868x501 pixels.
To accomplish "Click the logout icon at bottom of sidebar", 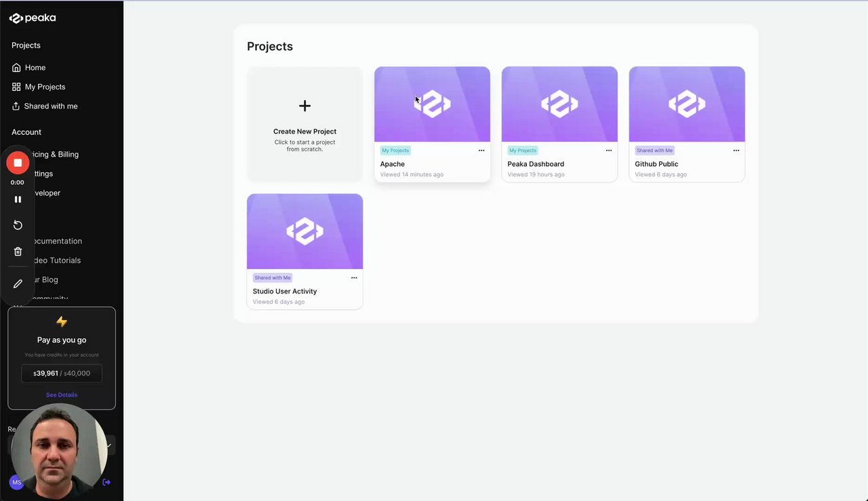I will [x=106, y=483].
